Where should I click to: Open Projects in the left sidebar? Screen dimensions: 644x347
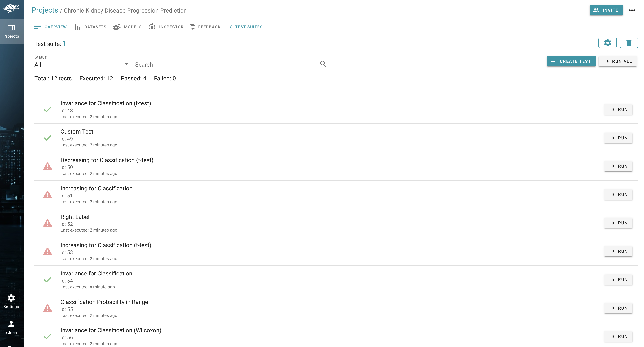tap(11, 31)
